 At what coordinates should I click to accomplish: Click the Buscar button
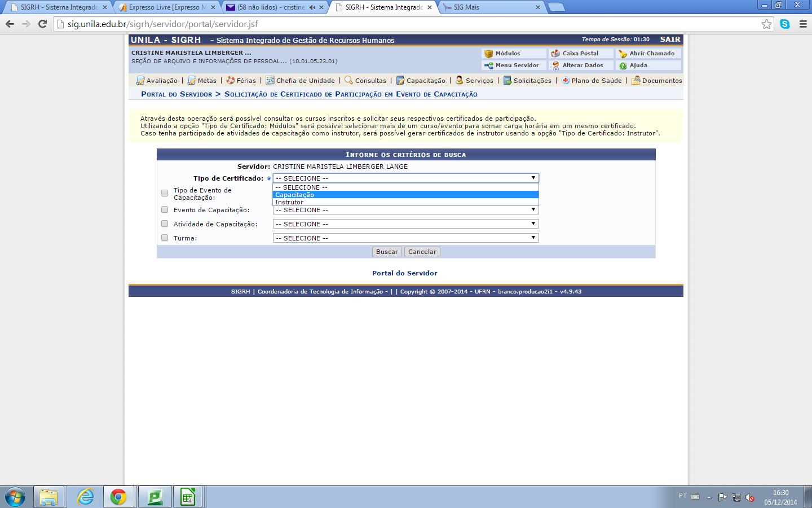pyautogui.click(x=387, y=252)
